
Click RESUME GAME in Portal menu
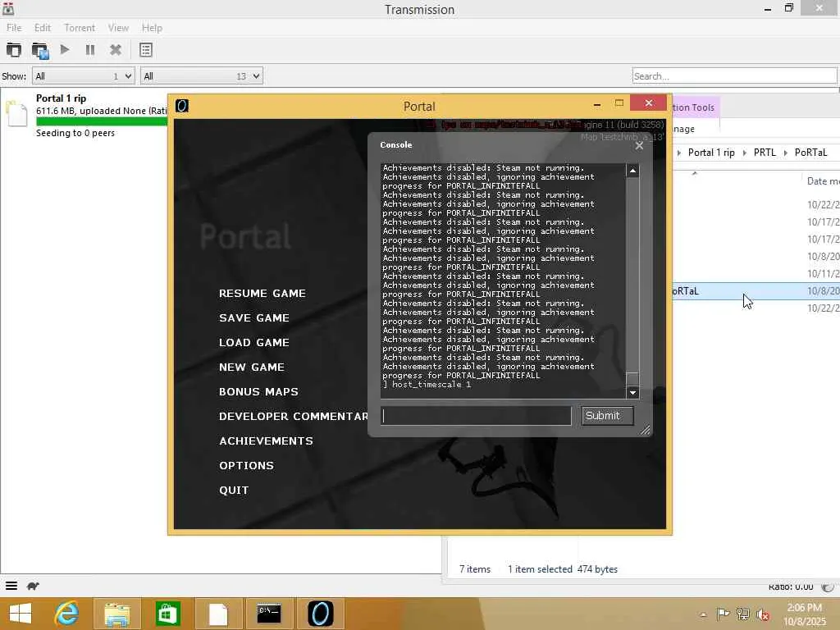coord(262,294)
